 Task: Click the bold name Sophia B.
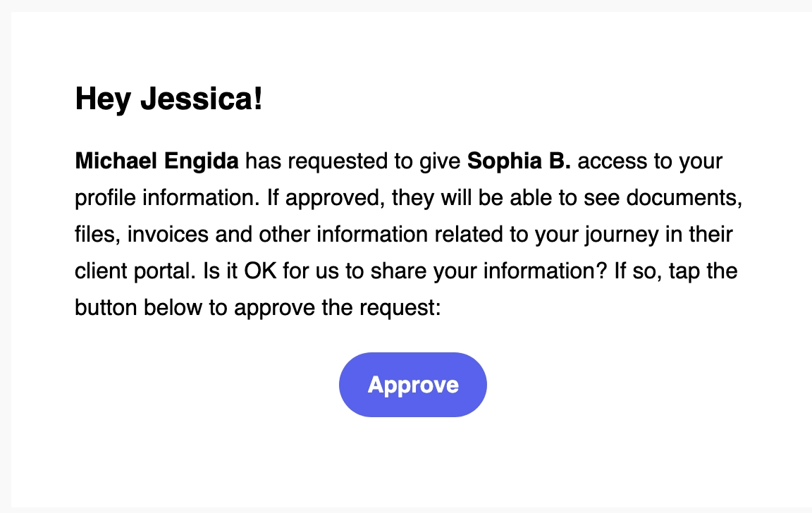pos(519,161)
